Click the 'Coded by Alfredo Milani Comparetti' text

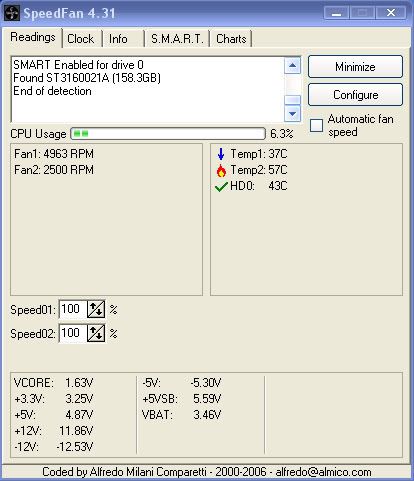(x=124, y=472)
